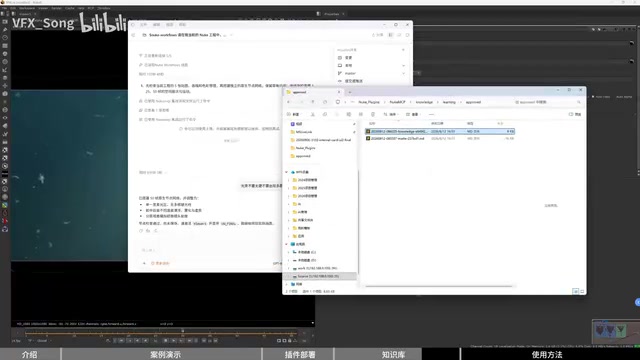Sort files by the Name column header
This screenshot has height=360, width=640.
point(372,123)
